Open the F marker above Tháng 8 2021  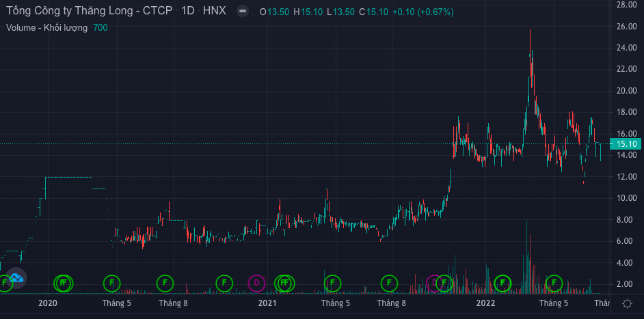click(388, 282)
